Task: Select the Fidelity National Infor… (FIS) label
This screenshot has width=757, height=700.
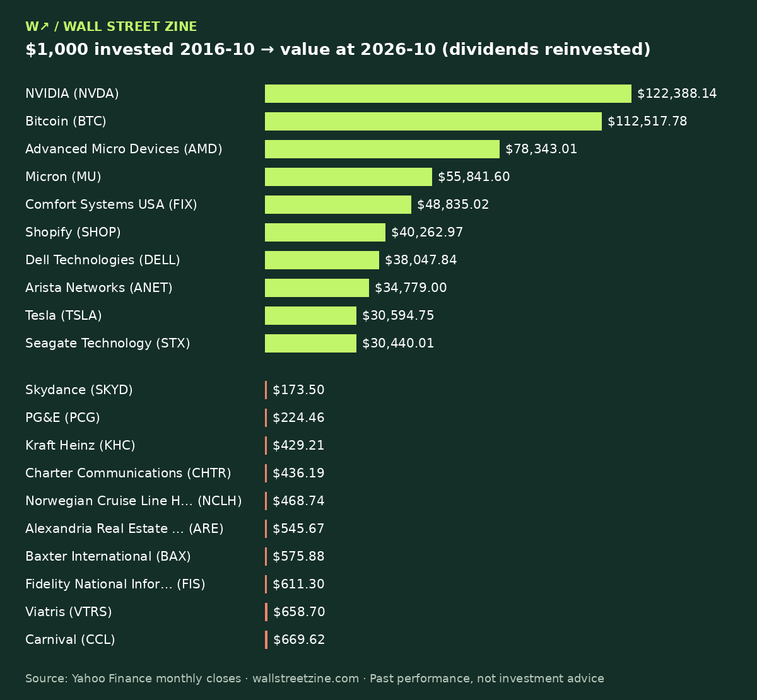Action: (115, 585)
